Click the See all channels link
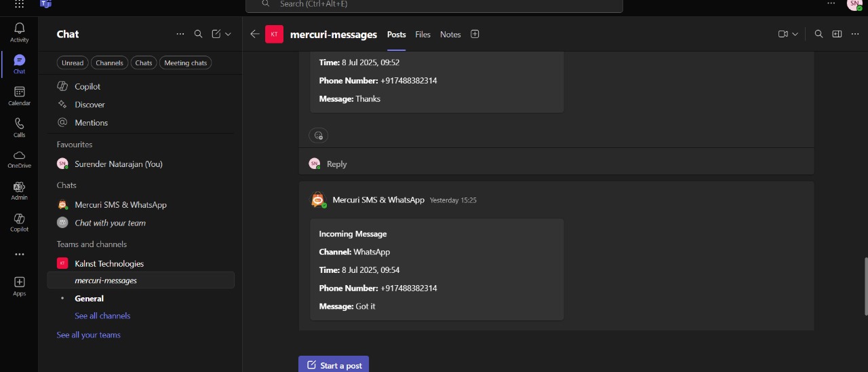Image resolution: width=868 pixels, height=372 pixels. [102, 316]
